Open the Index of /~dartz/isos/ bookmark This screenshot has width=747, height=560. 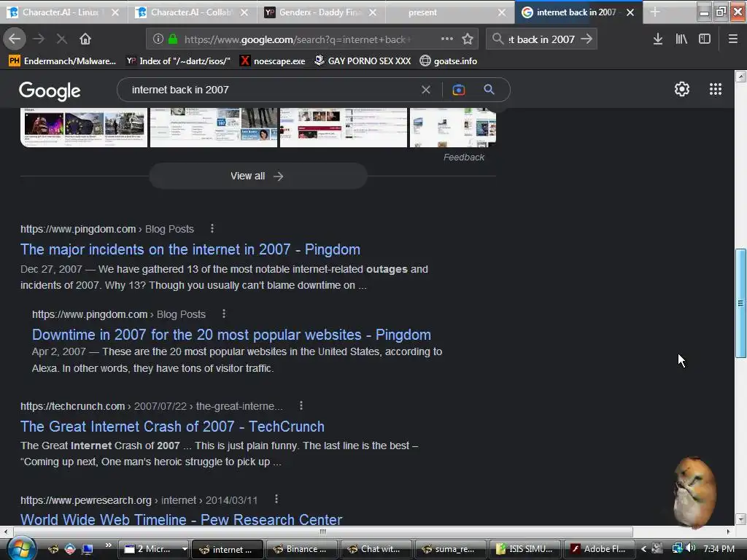click(179, 61)
